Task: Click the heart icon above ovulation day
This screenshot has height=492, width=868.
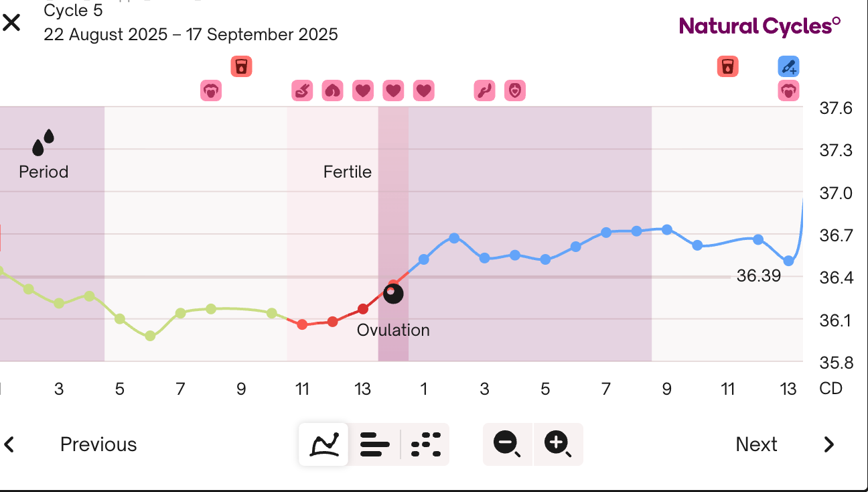Action: (393, 90)
